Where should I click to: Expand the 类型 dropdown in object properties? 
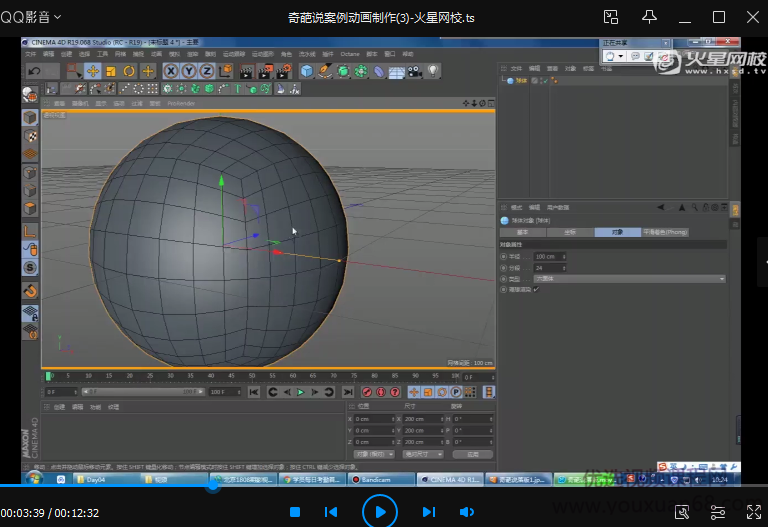(623, 279)
